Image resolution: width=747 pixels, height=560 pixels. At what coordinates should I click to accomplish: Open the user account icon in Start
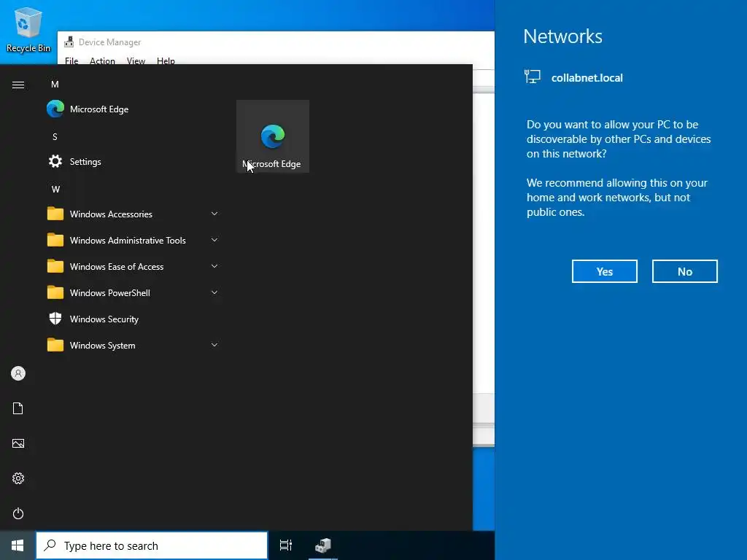(x=18, y=373)
